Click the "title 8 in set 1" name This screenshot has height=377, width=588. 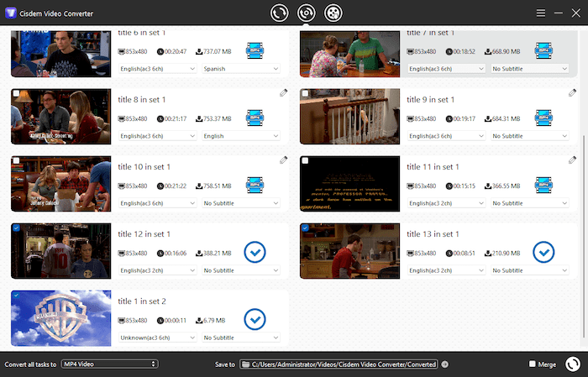pos(142,100)
